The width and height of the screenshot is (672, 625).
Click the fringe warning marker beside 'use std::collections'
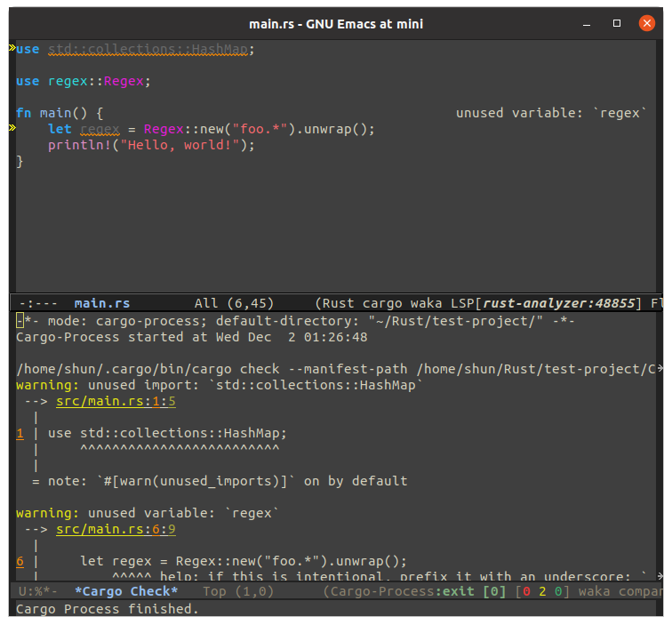tap(12, 48)
